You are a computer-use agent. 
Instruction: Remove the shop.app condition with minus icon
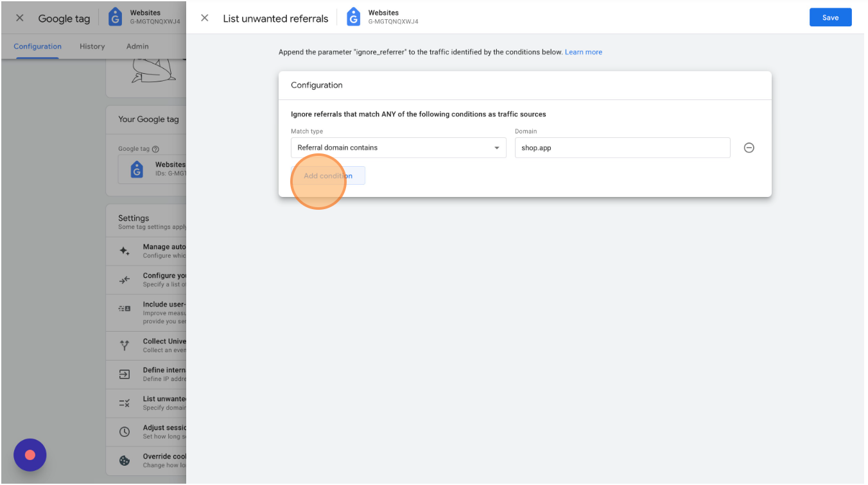749,148
